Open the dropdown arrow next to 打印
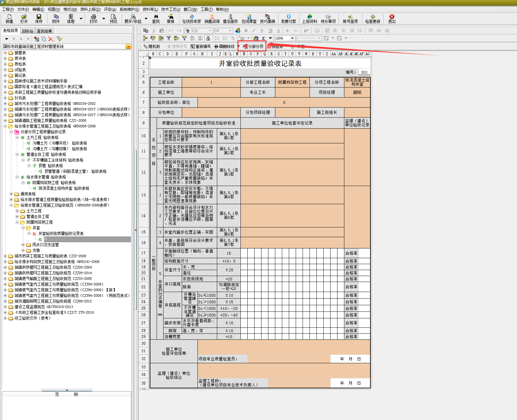This screenshot has width=517, height=420. click(x=104, y=19)
